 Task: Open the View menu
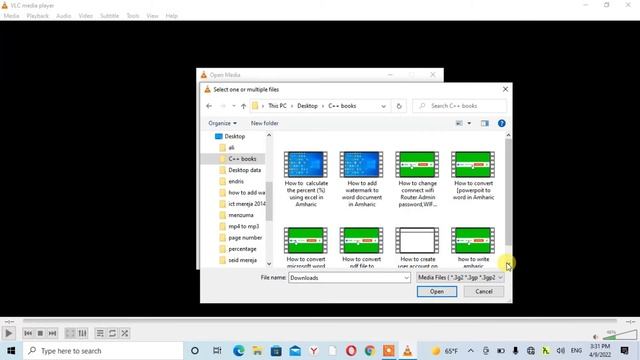pos(152,16)
